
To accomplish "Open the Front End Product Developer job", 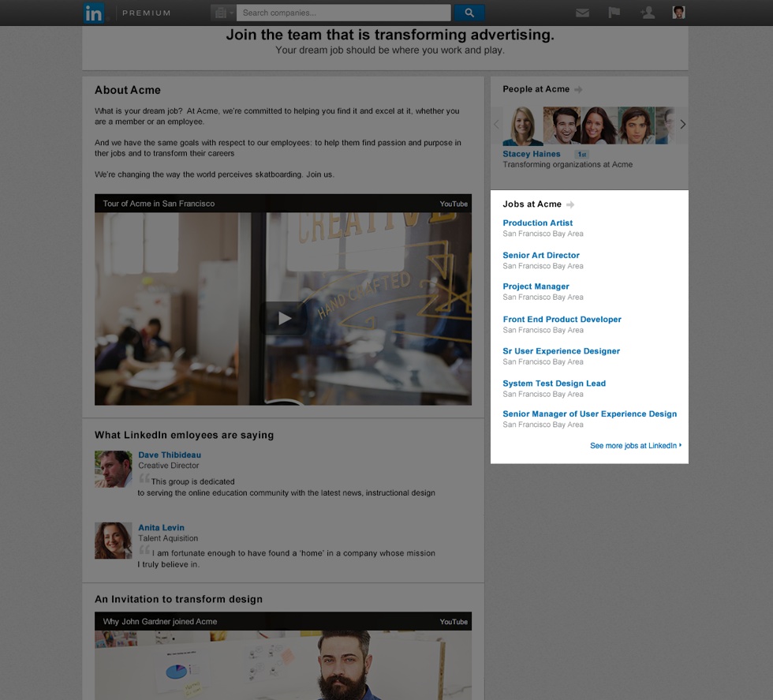I will point(562,319).
